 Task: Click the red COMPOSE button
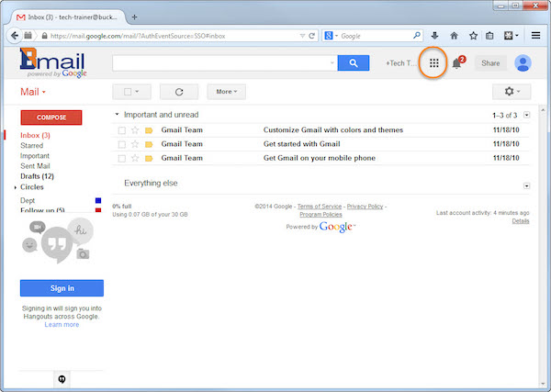51,118
